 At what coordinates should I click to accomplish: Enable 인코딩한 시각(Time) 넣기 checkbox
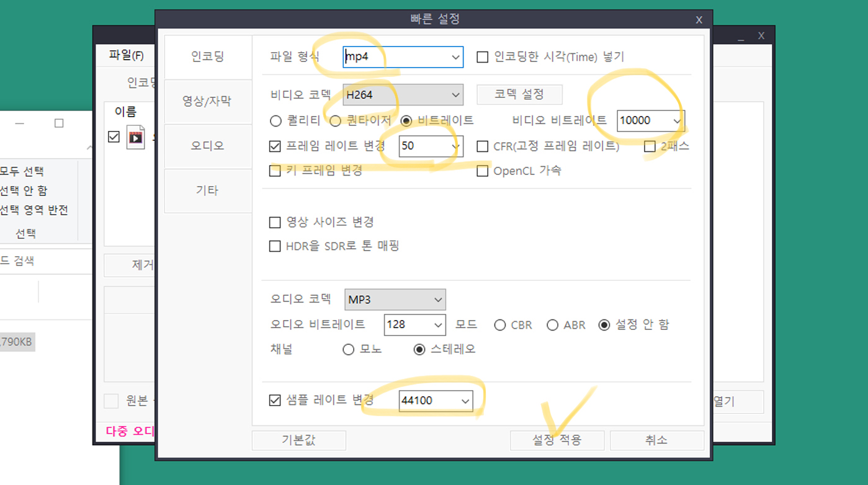[x=483, y=57]
